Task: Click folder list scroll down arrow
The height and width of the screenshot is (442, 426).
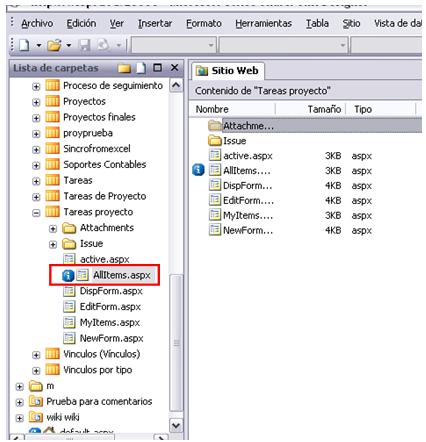Action: click(x=176, y=425)
